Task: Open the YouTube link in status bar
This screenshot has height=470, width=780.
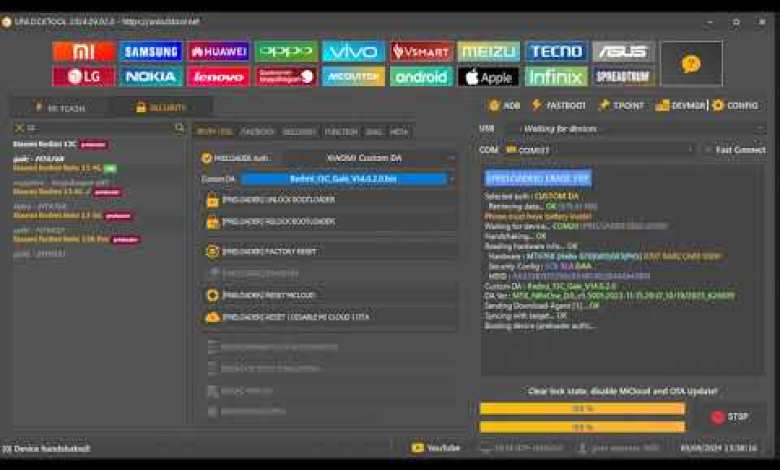Action: (x=436, y=448)
